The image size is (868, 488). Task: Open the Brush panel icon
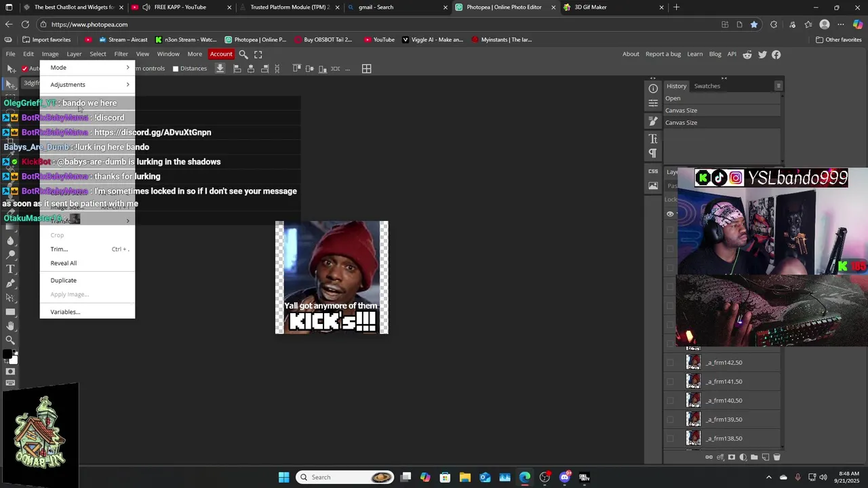coord(653,121)
